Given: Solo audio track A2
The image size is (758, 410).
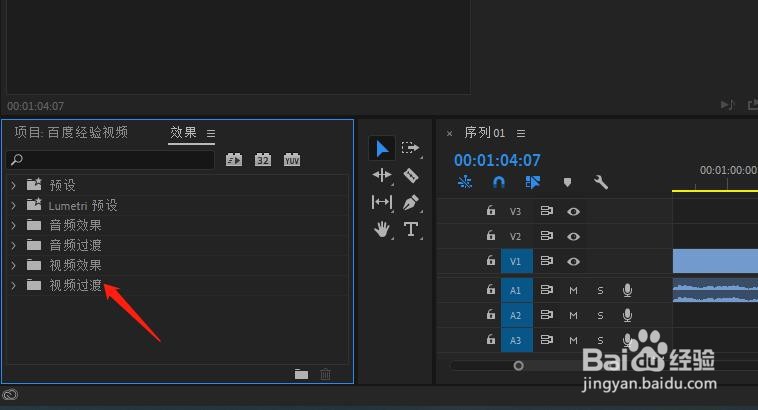Looking at the screenshot, I should 600,315.
